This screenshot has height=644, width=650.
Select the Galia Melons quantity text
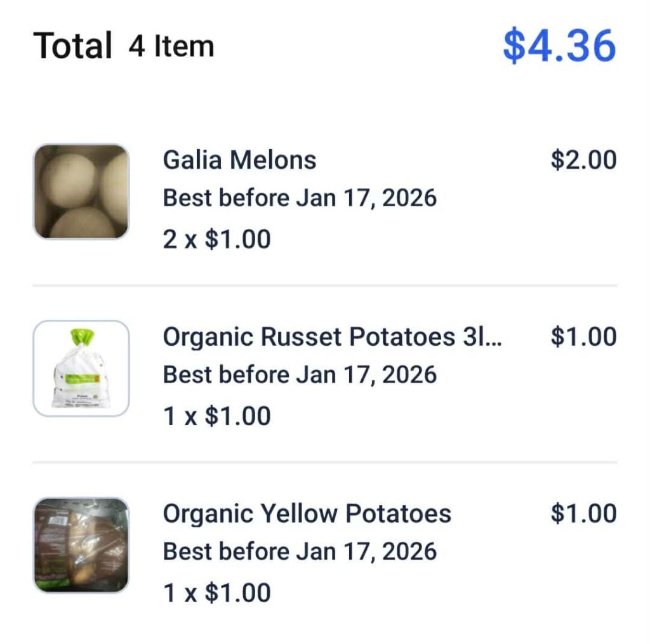[x=217, y=239]
